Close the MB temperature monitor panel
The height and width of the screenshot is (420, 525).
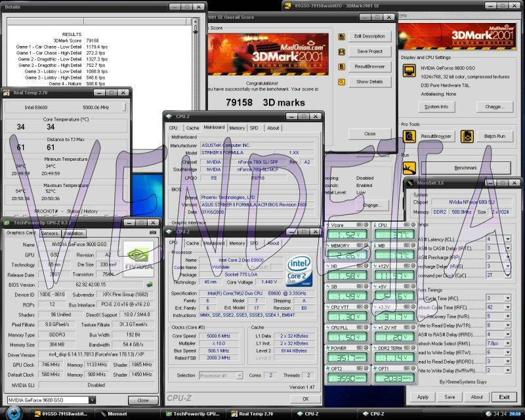[413, 245]
